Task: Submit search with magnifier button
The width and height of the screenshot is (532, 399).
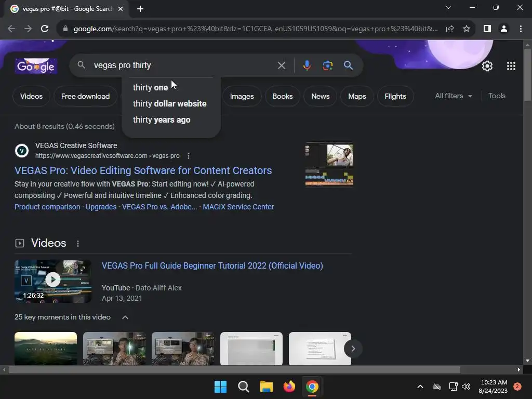Action: click(348, 65)
